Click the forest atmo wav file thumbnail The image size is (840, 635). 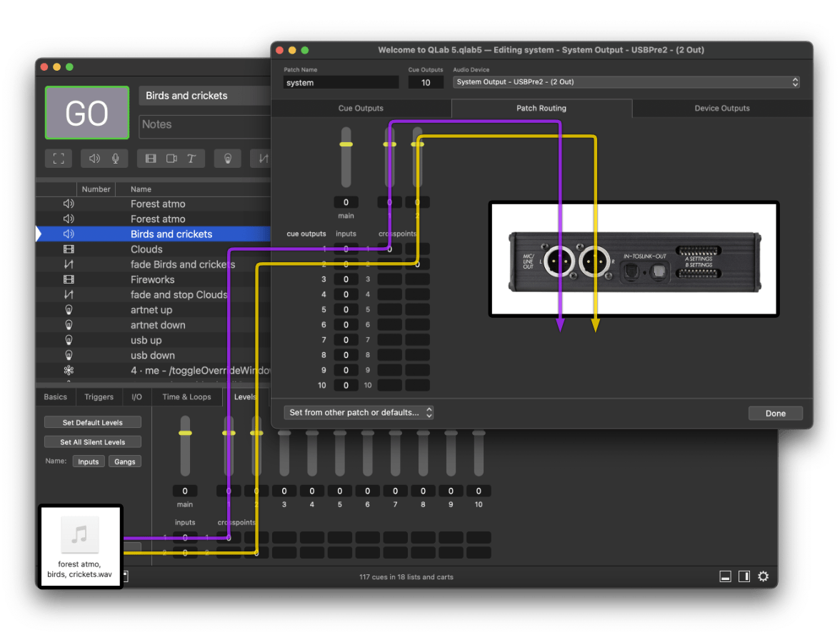click(x=80, y=546)
